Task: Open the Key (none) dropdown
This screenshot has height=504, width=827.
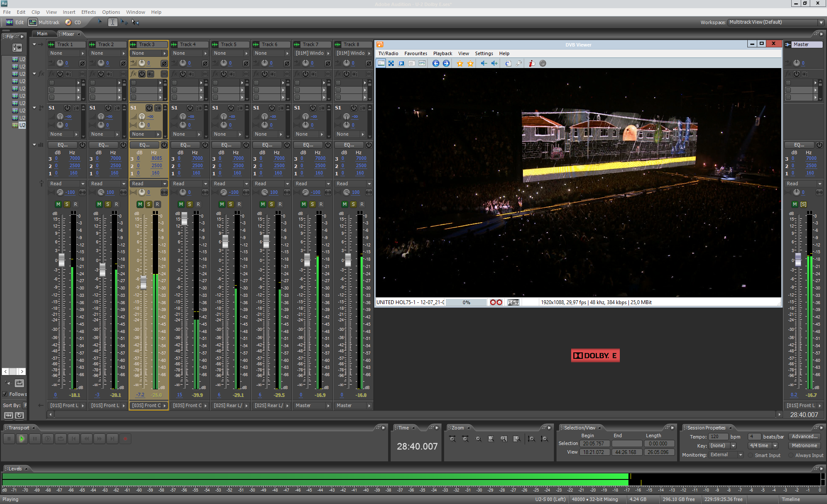Action: pyautogui.click(x=722, y=446)
